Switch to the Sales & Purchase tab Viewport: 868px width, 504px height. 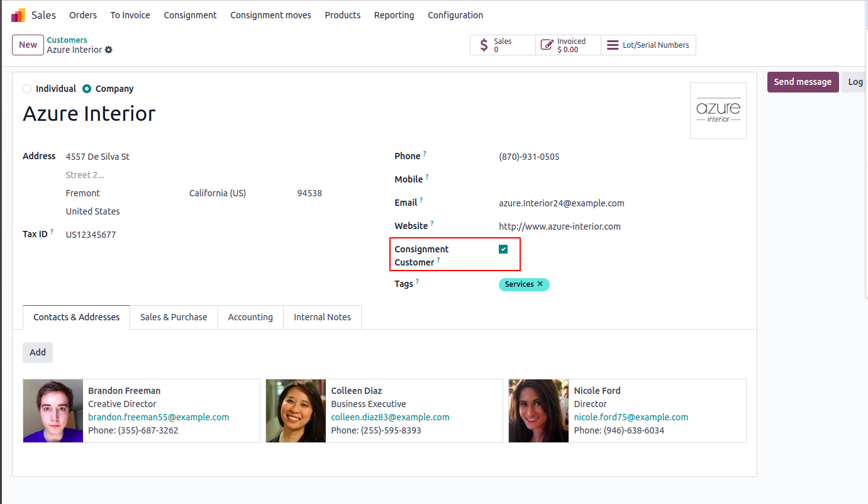coord(174,317)
